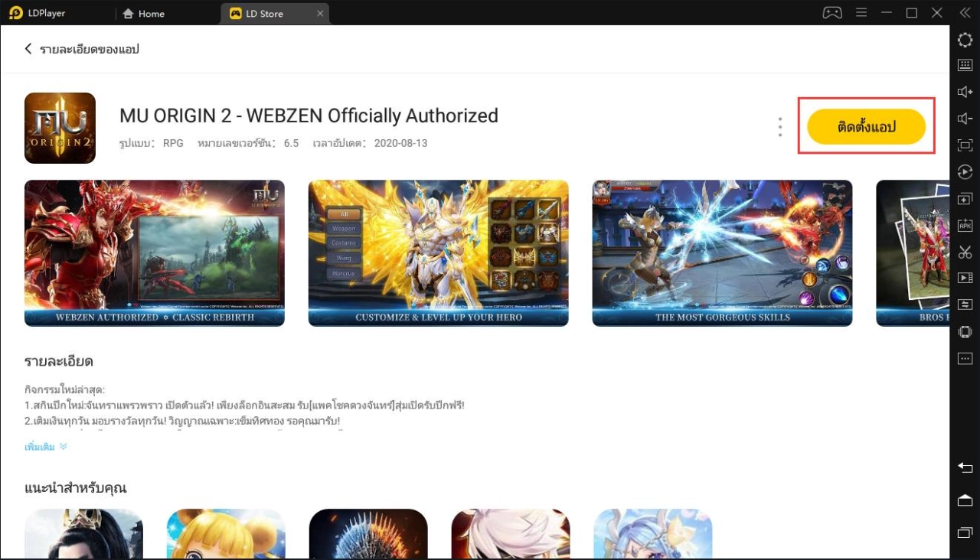Open the gamepad settings in title bar
This screenshot has height=560, width=980.
(x=831, y=12)
